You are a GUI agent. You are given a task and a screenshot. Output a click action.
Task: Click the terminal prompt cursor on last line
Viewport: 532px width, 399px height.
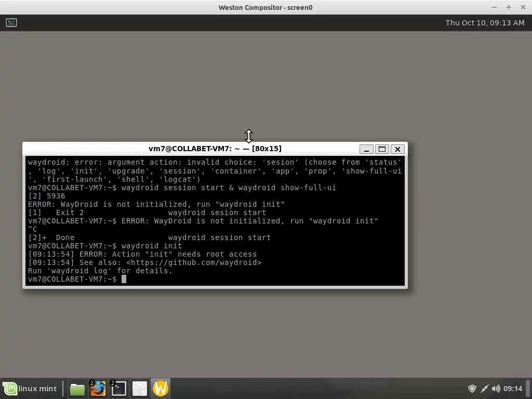(x=124, y=279)
